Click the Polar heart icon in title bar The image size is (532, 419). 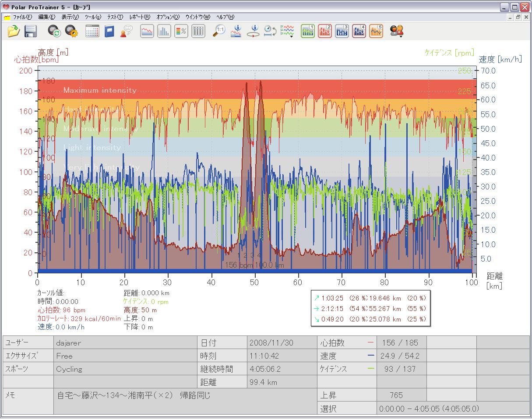6,7
